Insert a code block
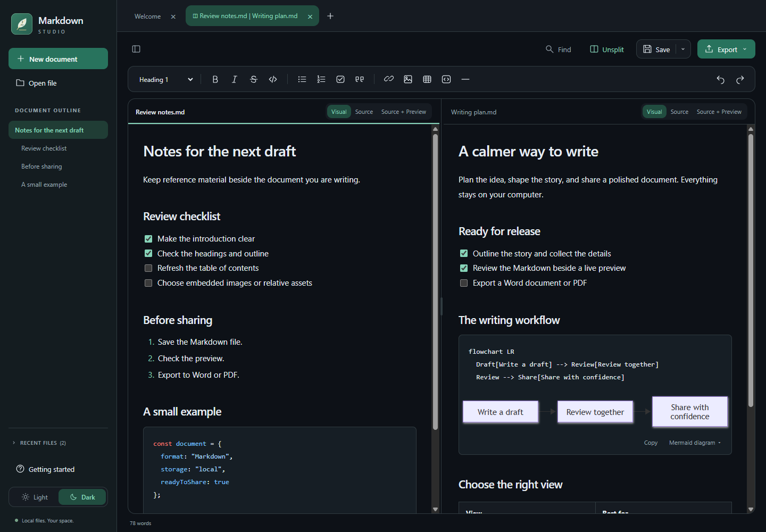766x532 pixels. pyautogui.click(x=446, y=79)
